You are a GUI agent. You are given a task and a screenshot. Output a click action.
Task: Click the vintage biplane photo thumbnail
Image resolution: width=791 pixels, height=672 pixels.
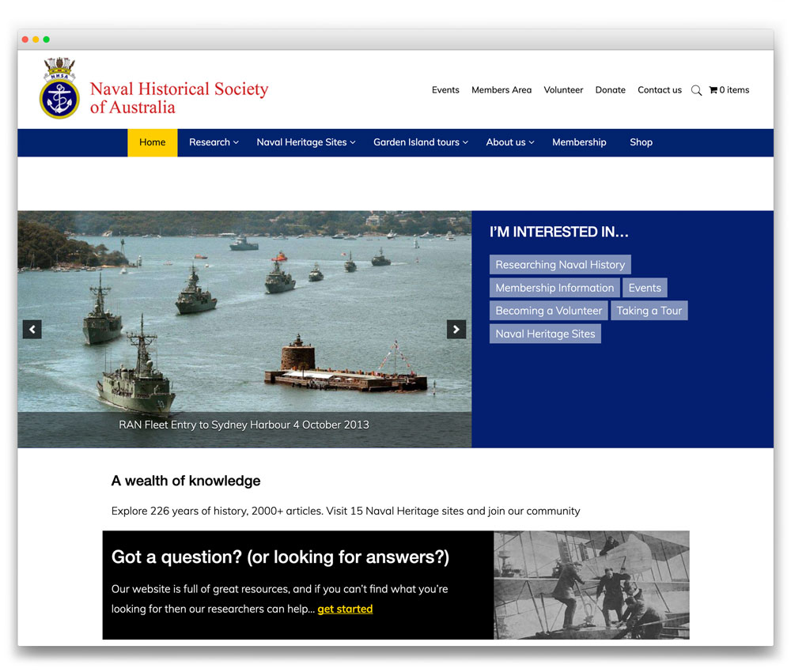pyautogui.click(x=591, y=585)
